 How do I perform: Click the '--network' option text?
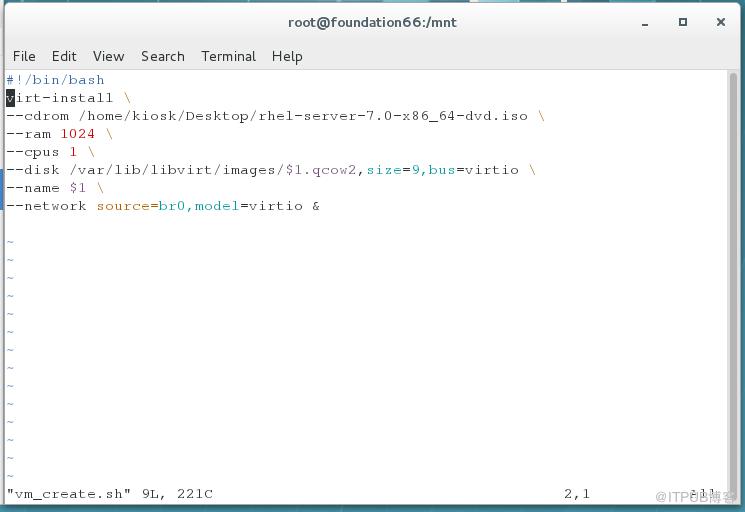tap(46, 206)
